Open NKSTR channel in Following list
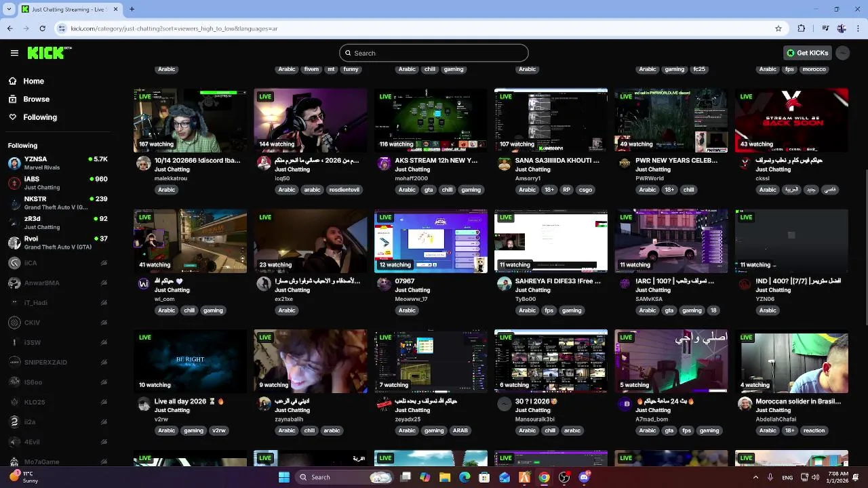 pyautogui.click(x=58, y=203)
